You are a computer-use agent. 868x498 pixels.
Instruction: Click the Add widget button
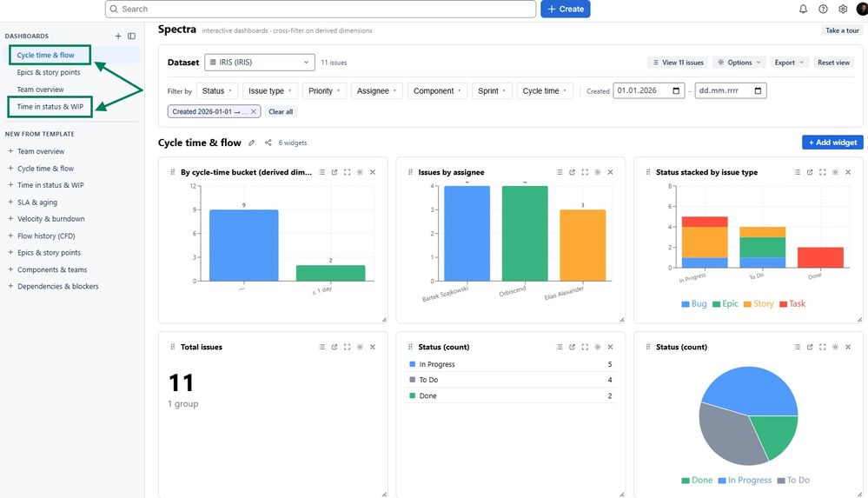pos(832,143)
